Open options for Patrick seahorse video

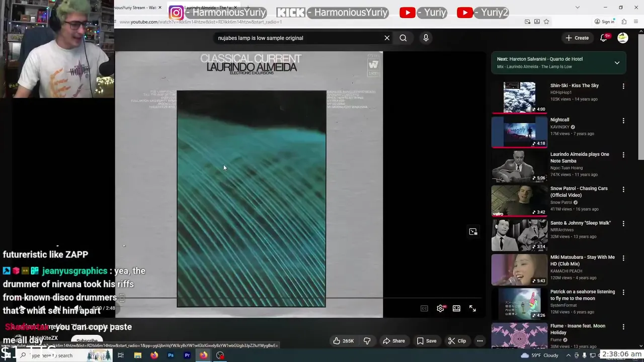623,292
